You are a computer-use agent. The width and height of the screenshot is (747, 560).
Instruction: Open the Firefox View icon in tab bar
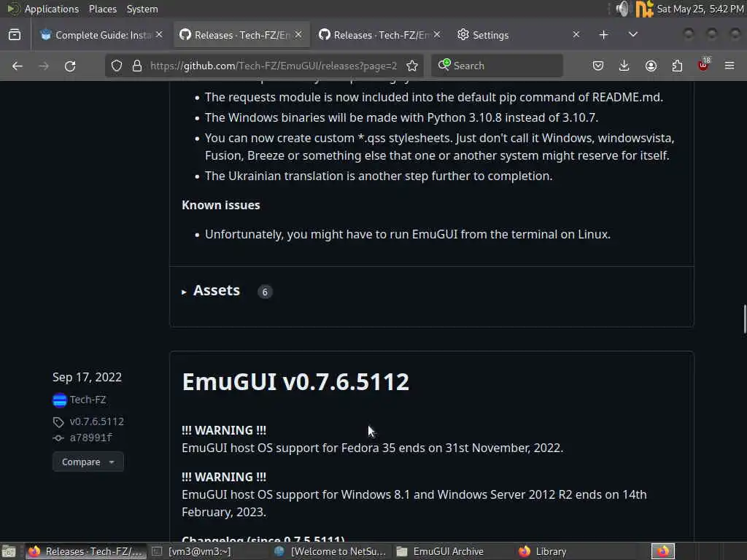[x=15, y=35]
